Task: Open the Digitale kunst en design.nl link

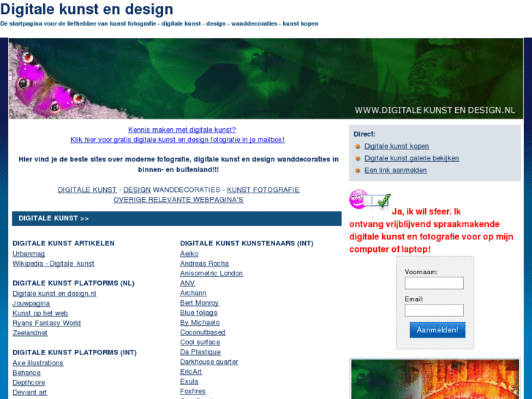Action: (54, 294)
